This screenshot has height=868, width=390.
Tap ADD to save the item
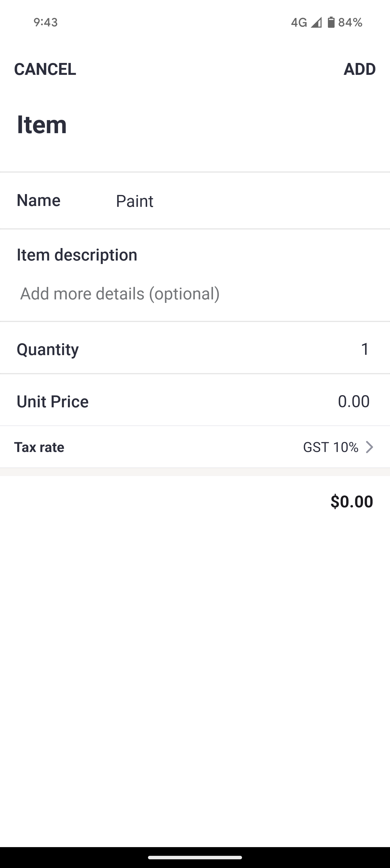coord(359,69)
